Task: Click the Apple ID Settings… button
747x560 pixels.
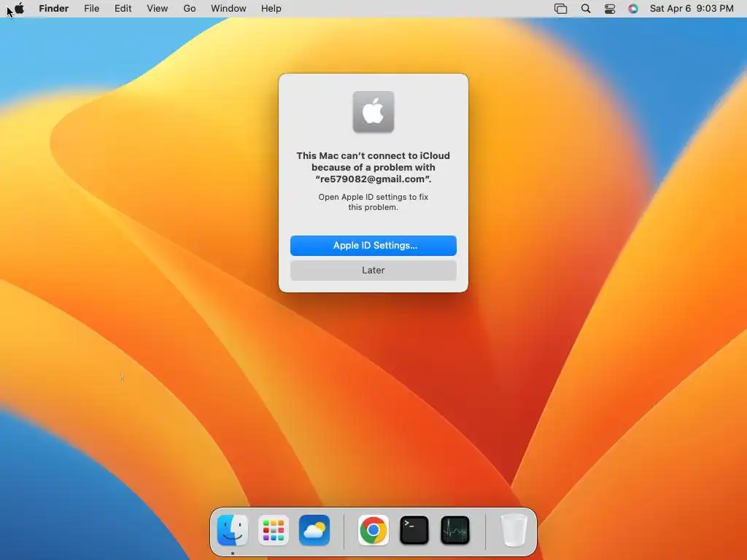Action: pos(373,246)
